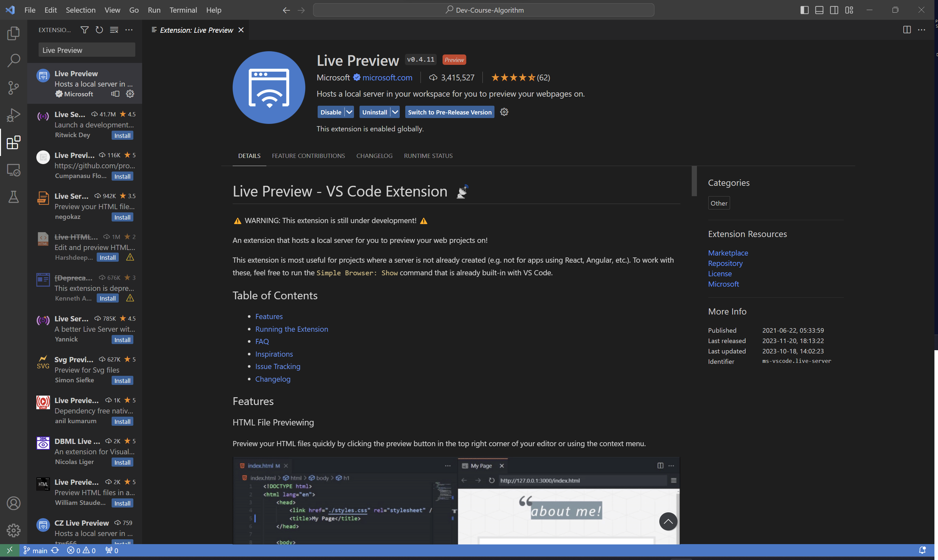
Task: Switch to Feature Contributions tab
Action: (308, 156)
